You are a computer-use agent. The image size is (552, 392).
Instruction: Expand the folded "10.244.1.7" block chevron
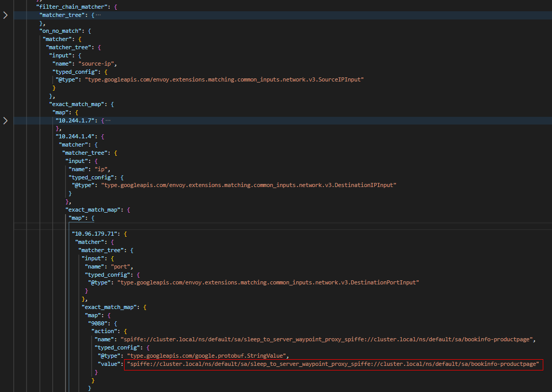(6, 120)
